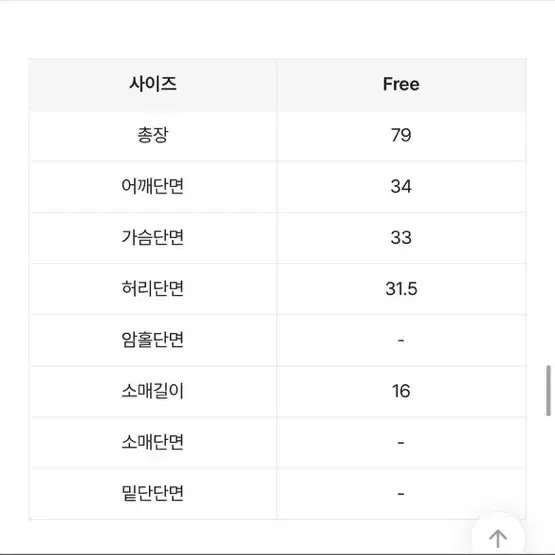Click the chest value 33
Viewport: 555px width, 555px height.
[x=401, y=238]
